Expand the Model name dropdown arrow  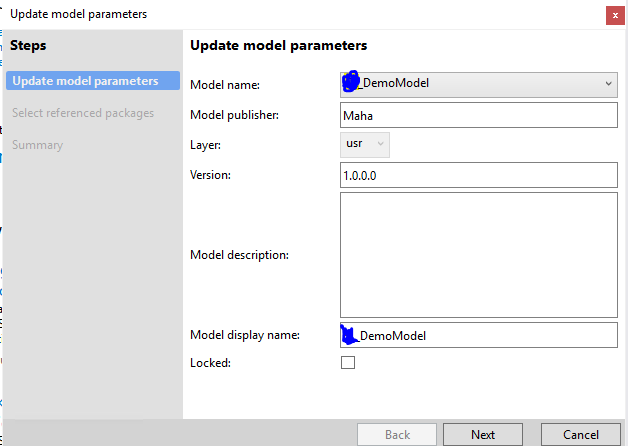[x=608, y=85]
